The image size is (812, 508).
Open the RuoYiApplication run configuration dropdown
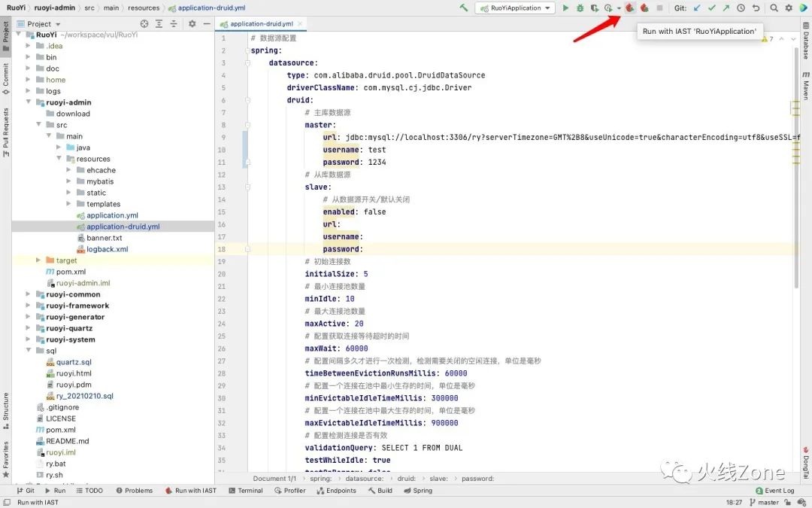pyautogui.click(x=515, y=8)
